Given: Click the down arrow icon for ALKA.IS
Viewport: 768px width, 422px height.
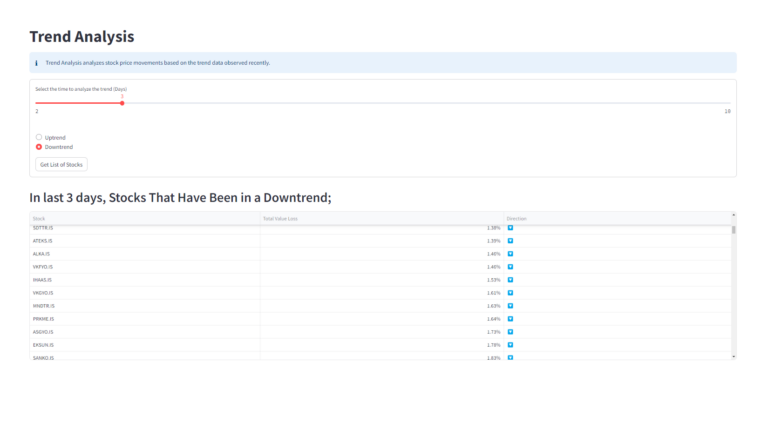Looking at the screenshot, I should coord(510,254).
